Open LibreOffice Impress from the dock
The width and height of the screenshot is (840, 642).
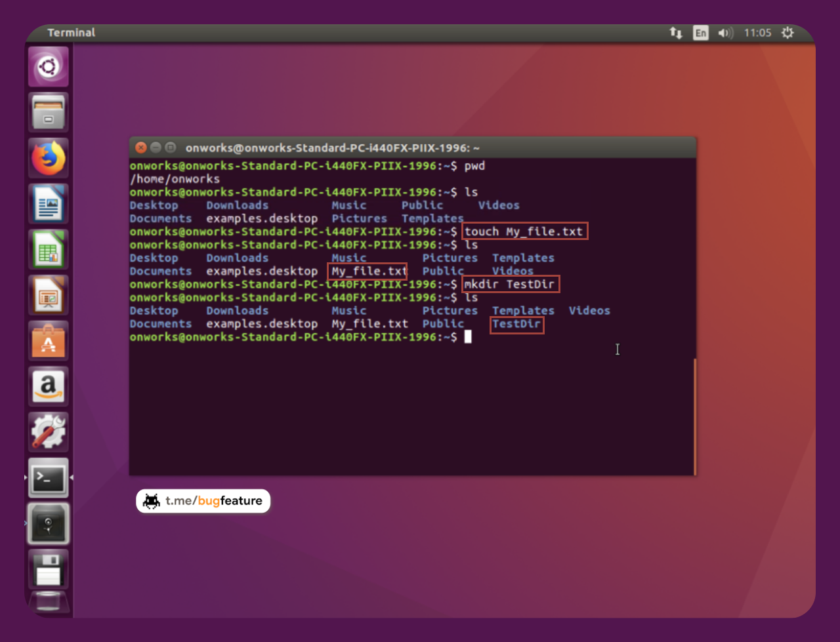[x=49, y=295]
